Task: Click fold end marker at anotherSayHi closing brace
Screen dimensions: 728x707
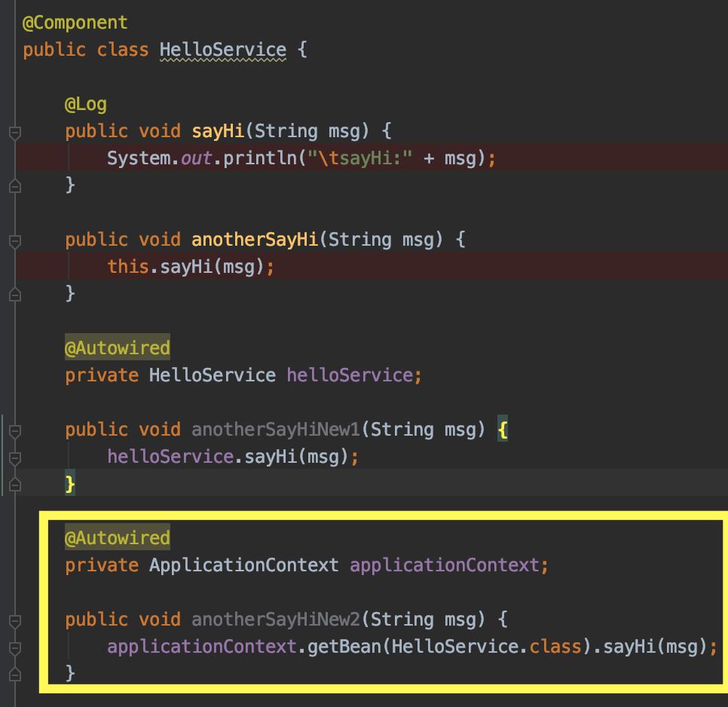Action: [15, 294]
